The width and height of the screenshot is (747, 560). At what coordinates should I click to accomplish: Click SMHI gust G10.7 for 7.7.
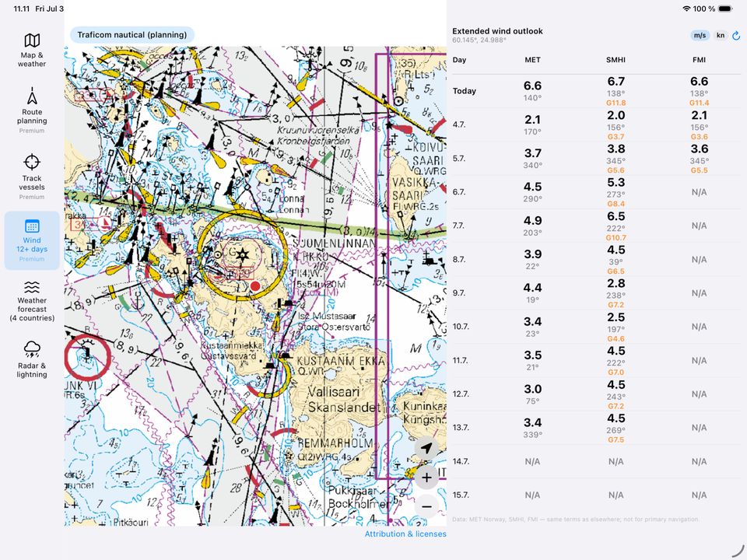616,238
